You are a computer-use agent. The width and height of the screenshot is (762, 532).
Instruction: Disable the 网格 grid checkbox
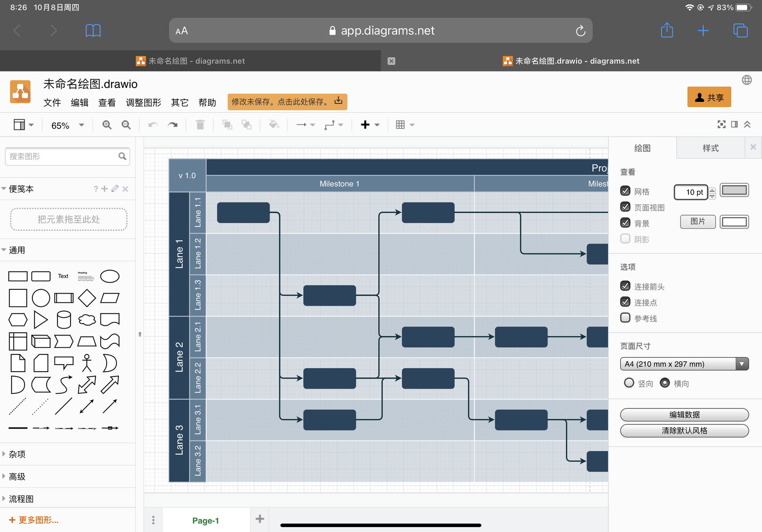pyautogui.click(x=625, y=191)
